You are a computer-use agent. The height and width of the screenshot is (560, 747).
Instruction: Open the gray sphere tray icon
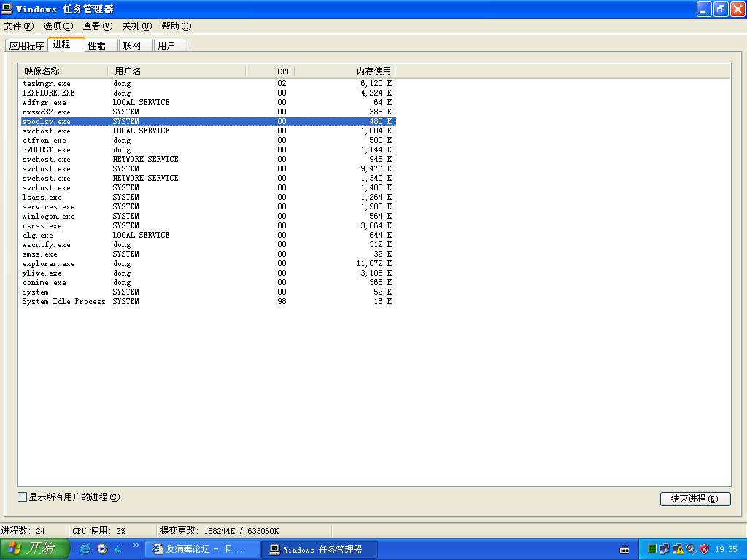point(691,549)
